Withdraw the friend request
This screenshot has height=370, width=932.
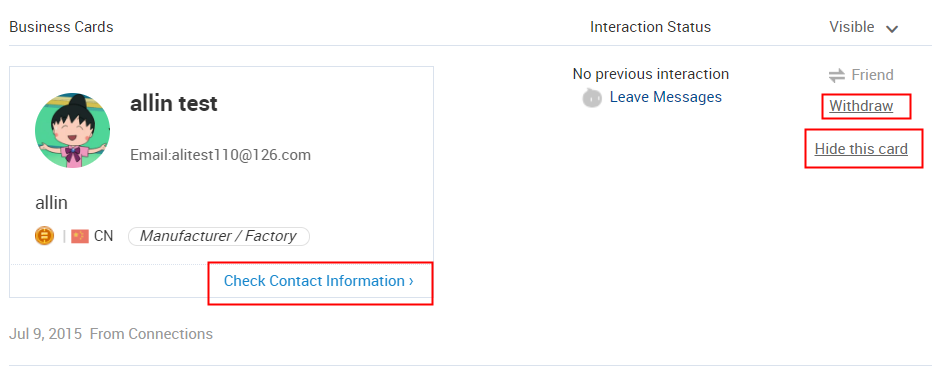click(861, 106)
